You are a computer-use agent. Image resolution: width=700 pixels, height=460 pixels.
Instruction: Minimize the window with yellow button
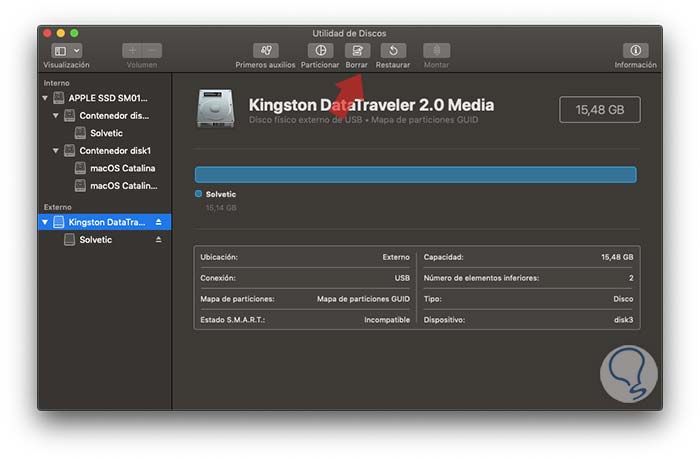point(61,33)
